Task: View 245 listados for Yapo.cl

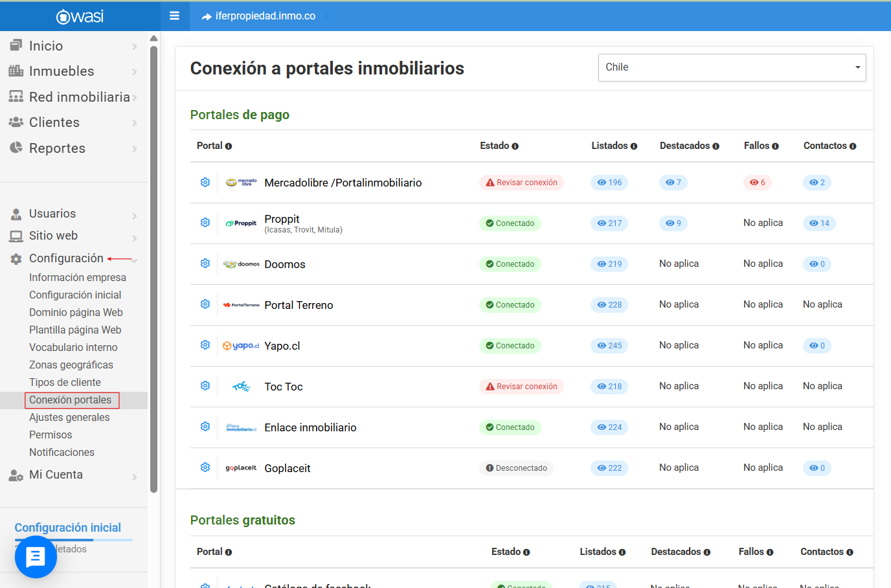Action: point(609,346)
